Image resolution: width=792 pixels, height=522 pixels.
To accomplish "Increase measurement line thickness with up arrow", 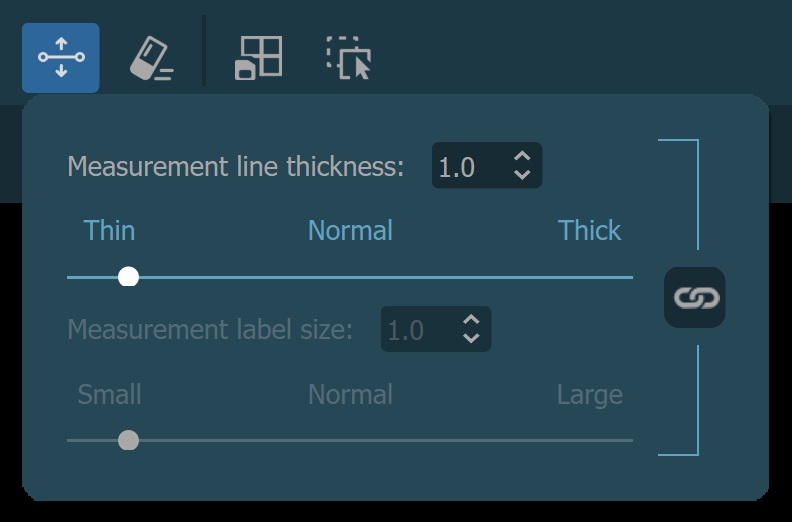I will pyautogui.click(x=521, y=157).
